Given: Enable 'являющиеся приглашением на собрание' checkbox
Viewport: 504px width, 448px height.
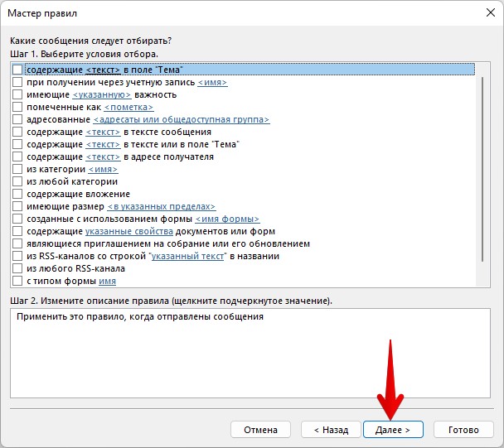Looking at the screenshot, I should (x=17, y=243).
